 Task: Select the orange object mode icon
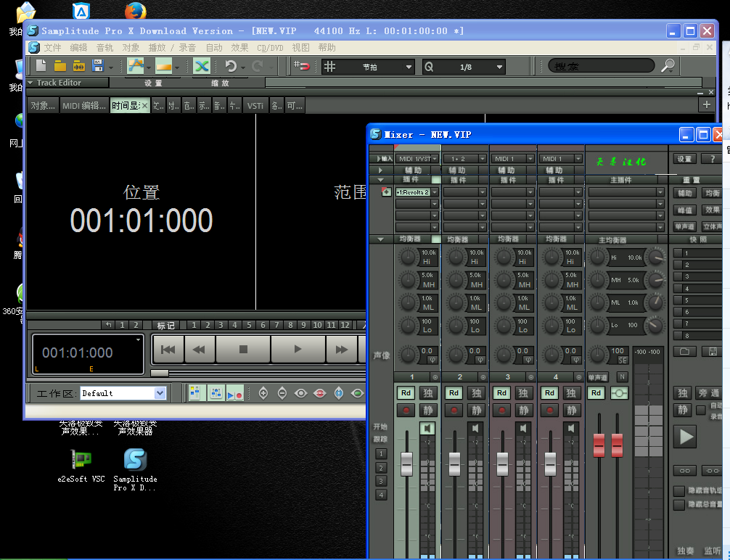[163, 66]
